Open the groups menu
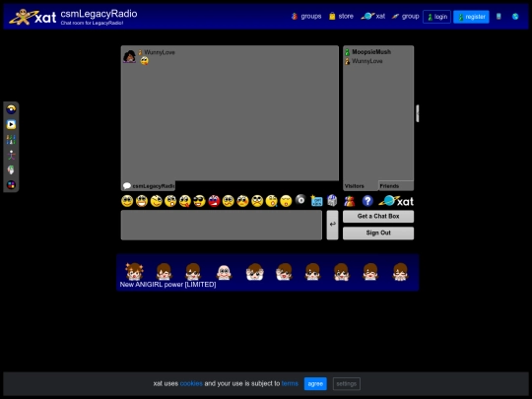 click(x=306, y=17)
